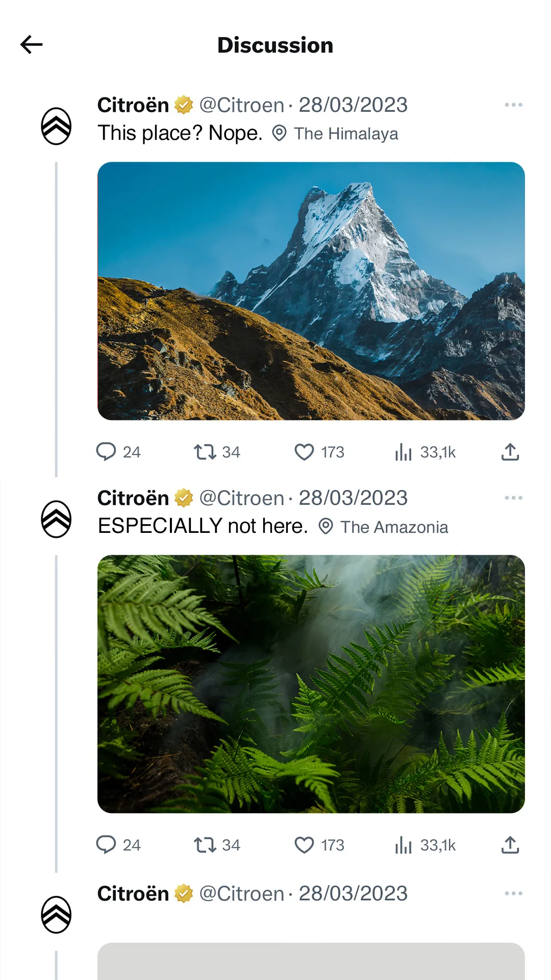Like the Himalaya tweet
This screenshot has height=980, width=551.
(x=305, y=452)
